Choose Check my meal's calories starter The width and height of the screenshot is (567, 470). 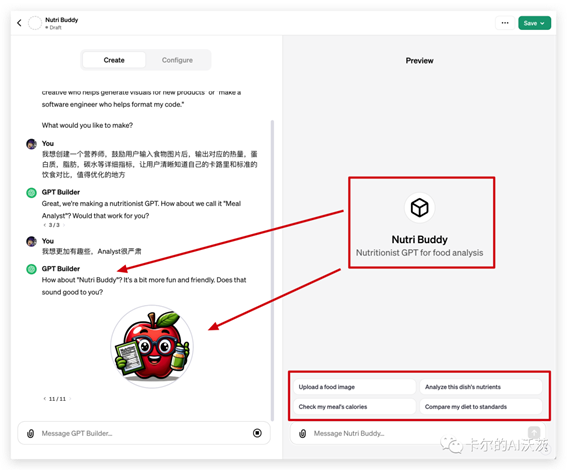click(354, 407)
